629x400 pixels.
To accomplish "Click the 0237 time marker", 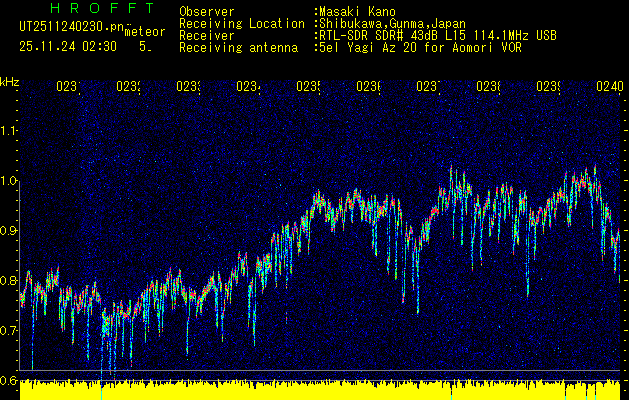I will click(x=428, y=86).
